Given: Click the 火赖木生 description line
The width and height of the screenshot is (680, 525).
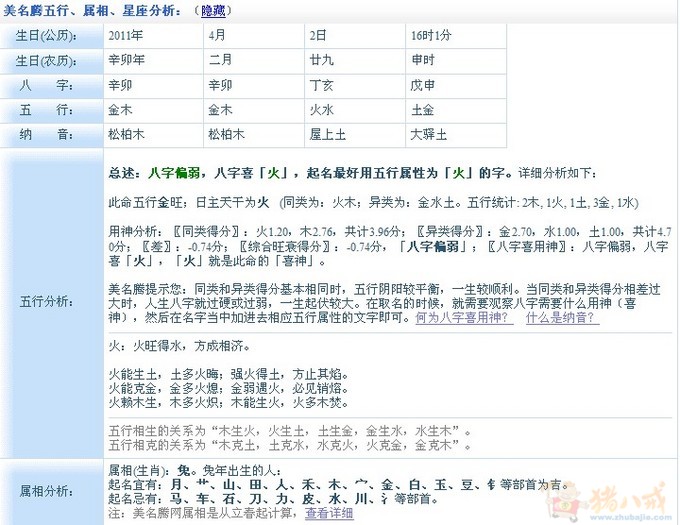Looking at the screenshot, I should [x=229, y=403].
